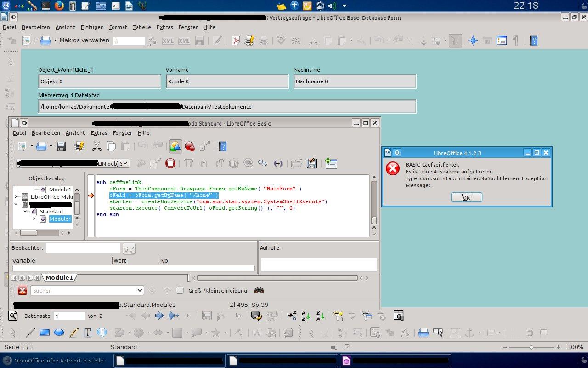Go to next record arrow in form navigation
This screenshot has height=368, width=588.
(159, 316)
